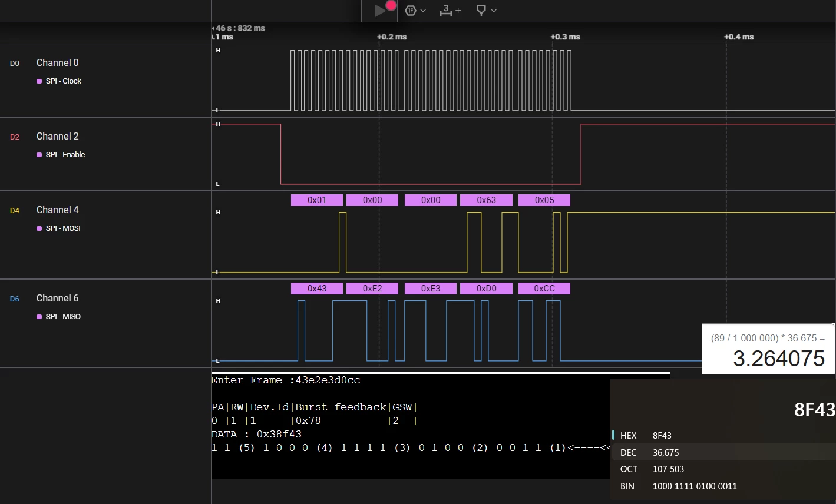
Task: Select Channel 6 label
Action: pyautogui.click(x=57, y=299)
